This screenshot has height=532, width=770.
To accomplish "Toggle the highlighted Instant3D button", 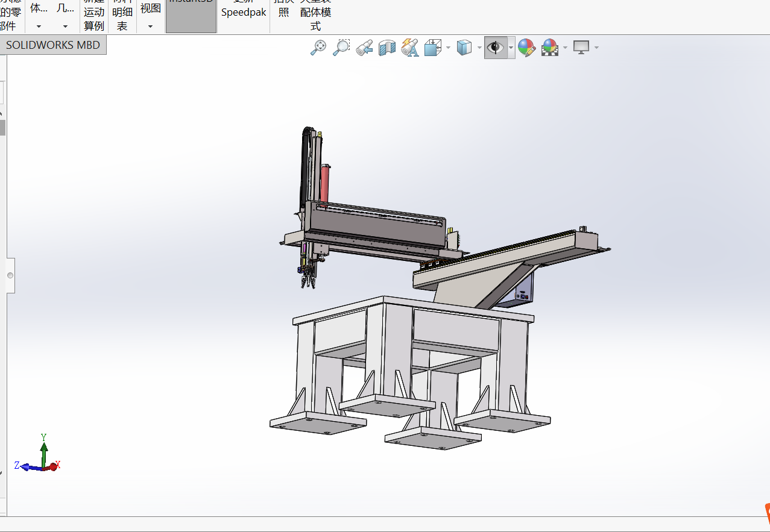I will pyautogui.click(x=191, y=16).
